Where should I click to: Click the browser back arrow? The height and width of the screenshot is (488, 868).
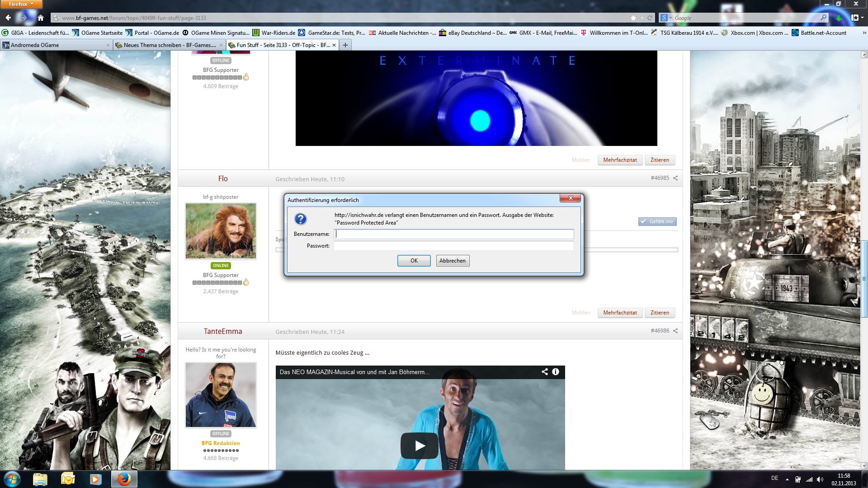(8, 18)
